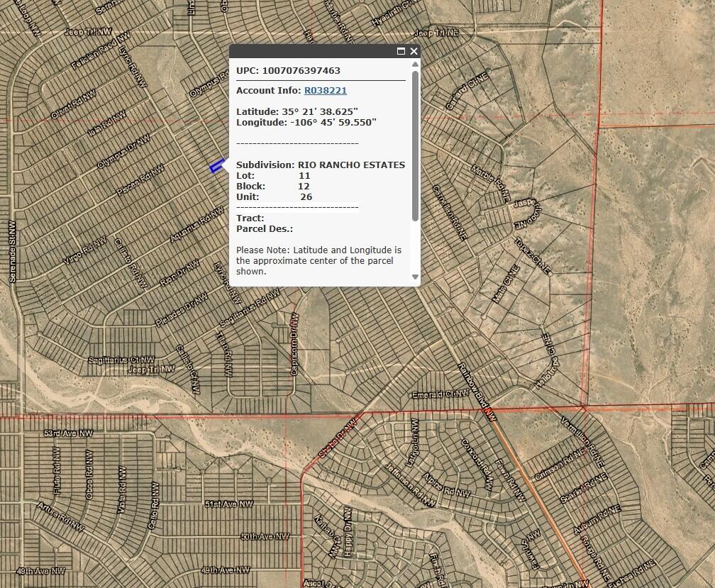Viewport: 715px width, 588px height.
Task: Click the Pisces Rd NW map label
Action: point(140,180)
